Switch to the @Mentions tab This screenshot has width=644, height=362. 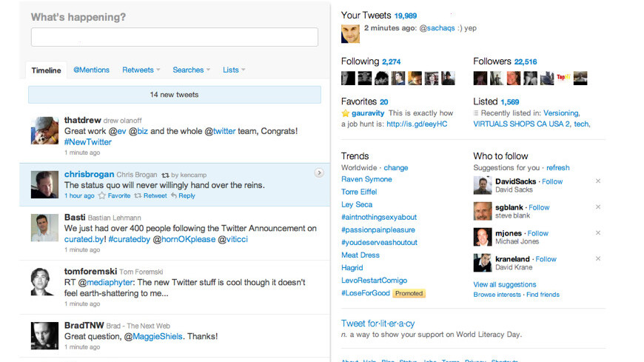pyautogui.click(x=91, y=70)
